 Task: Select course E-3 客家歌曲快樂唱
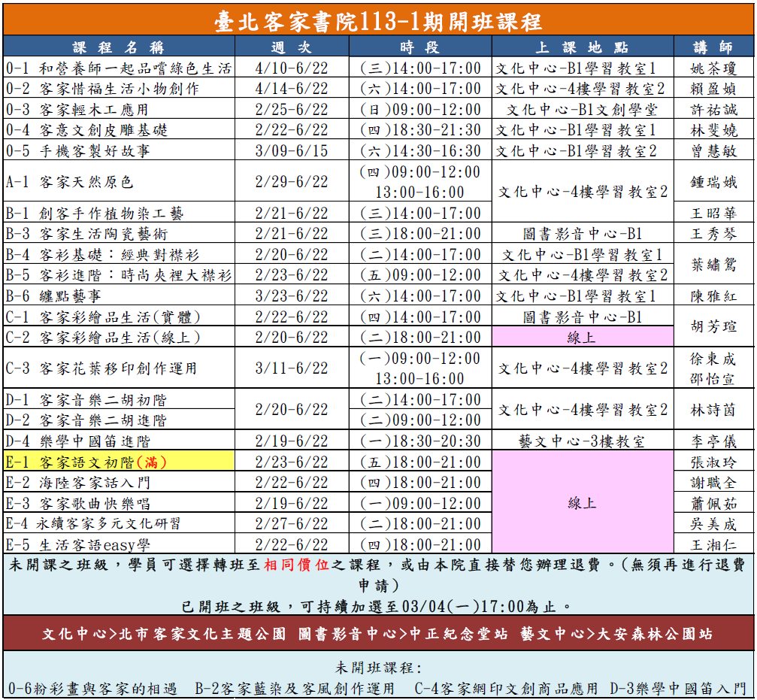coord(78,503)
